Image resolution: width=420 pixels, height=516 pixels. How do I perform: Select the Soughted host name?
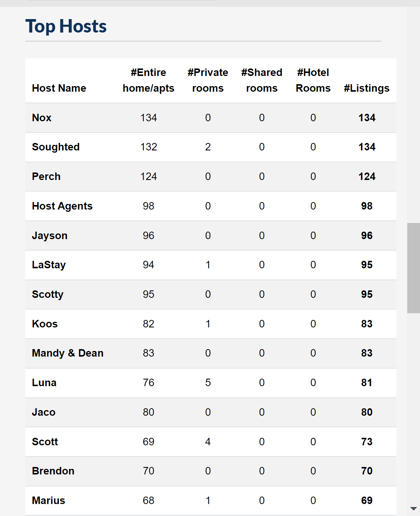point(56,147)
